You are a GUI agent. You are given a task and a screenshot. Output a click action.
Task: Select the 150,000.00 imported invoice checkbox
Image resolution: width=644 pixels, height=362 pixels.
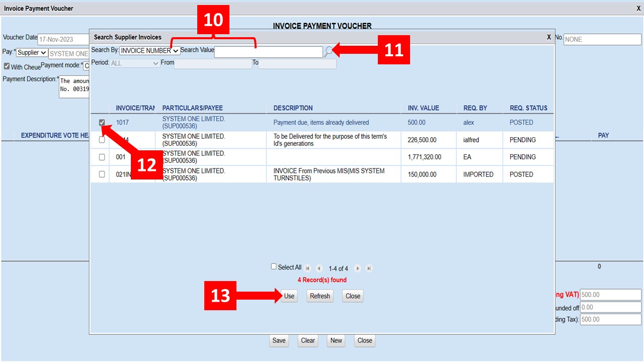tap(102, 174)
